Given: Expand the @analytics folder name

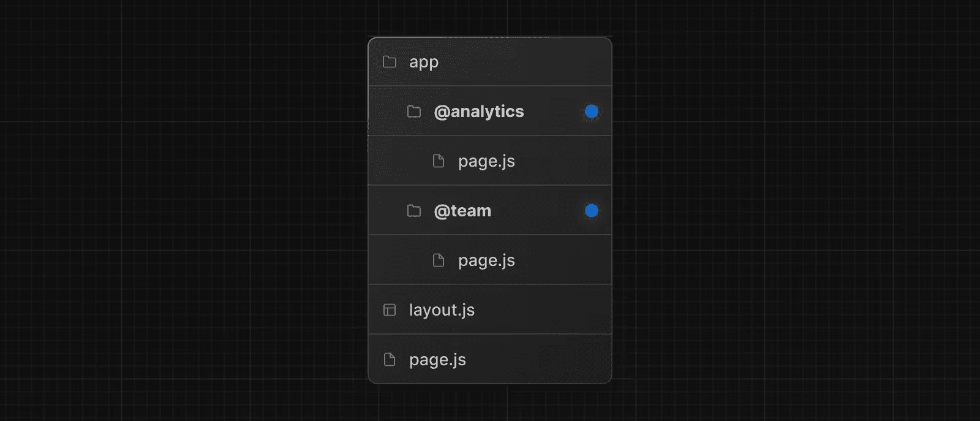Looking at the screenshot, I should pyautogui.click(x=478, y=112).
